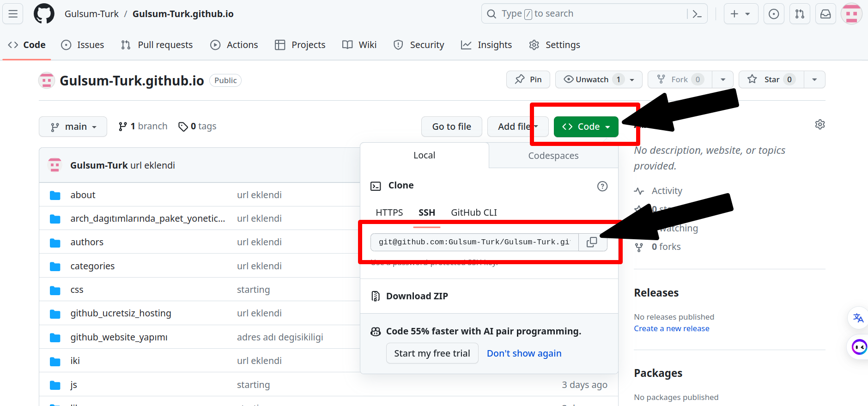The width and height of the screenshot is (868, 406).
Task: Open the js folder
Action: 73,385
